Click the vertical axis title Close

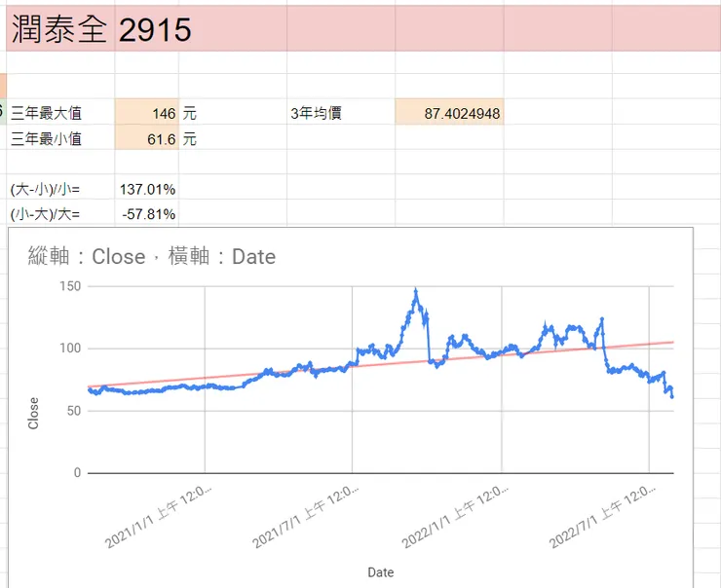pos(34,413)
